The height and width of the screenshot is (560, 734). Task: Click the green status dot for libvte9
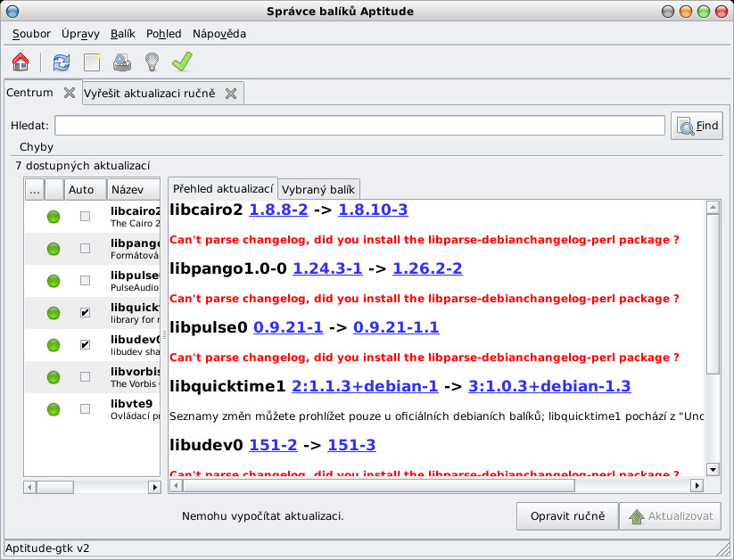(54, 409)
